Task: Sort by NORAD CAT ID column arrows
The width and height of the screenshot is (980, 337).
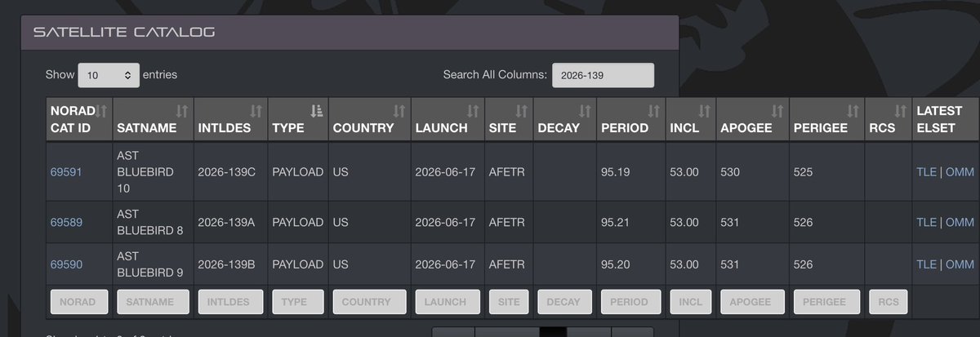Action: (x=102, y=110)
